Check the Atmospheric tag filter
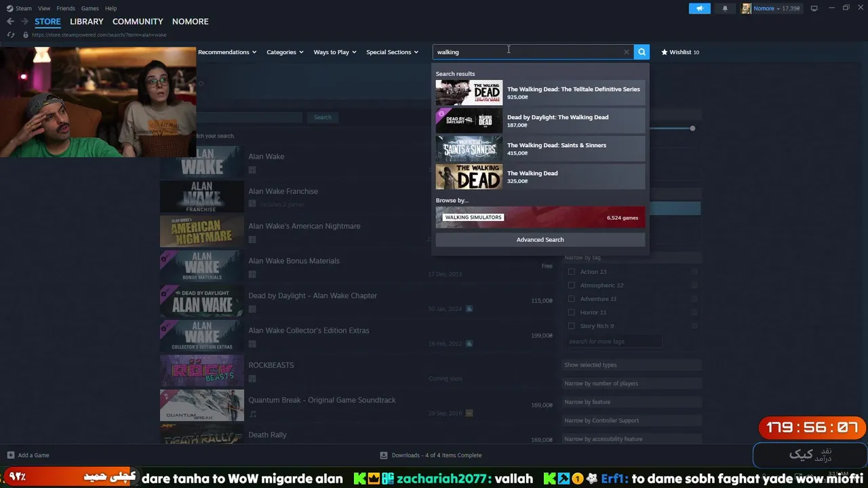 click(571, 285)
